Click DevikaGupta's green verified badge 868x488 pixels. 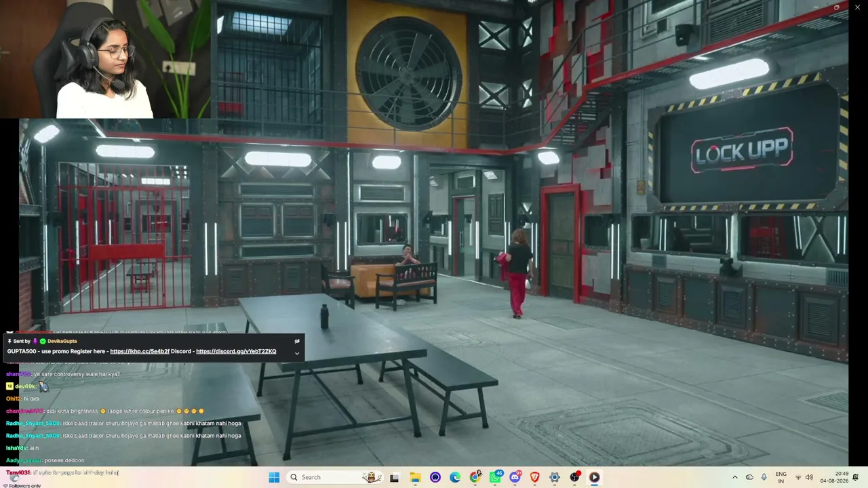43,341
